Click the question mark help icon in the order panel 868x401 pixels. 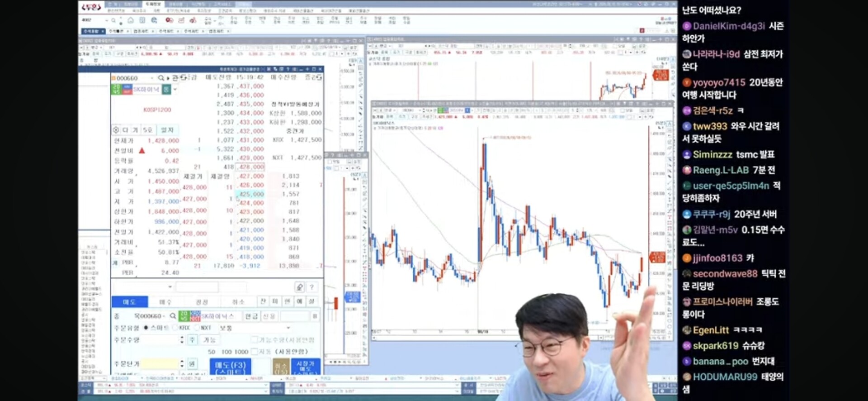point(311,287)
